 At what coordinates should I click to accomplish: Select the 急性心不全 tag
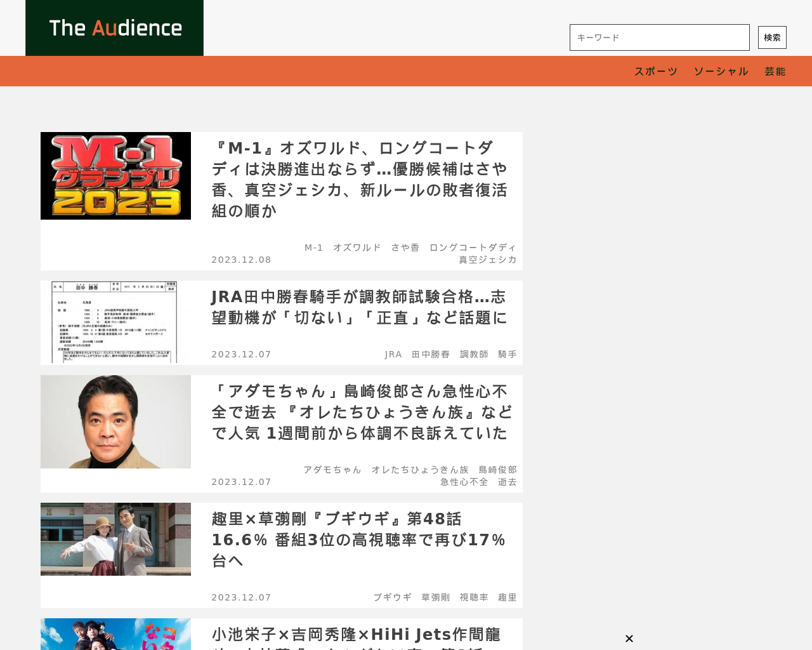464,482
